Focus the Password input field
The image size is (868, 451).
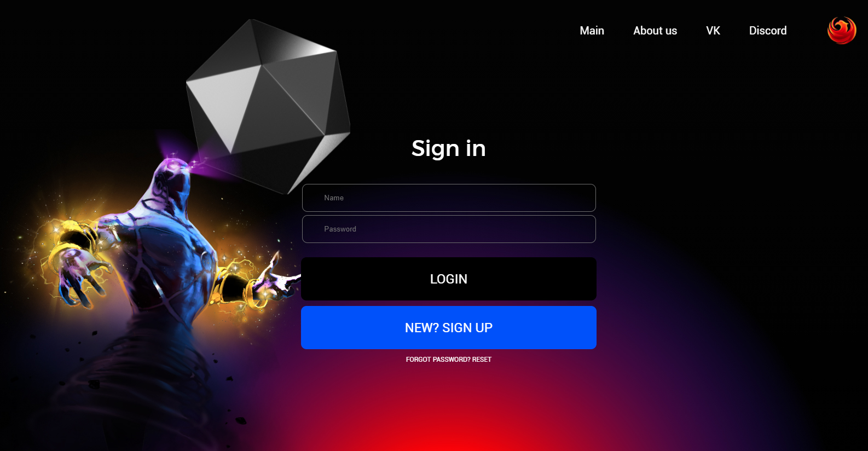point(449,229)
